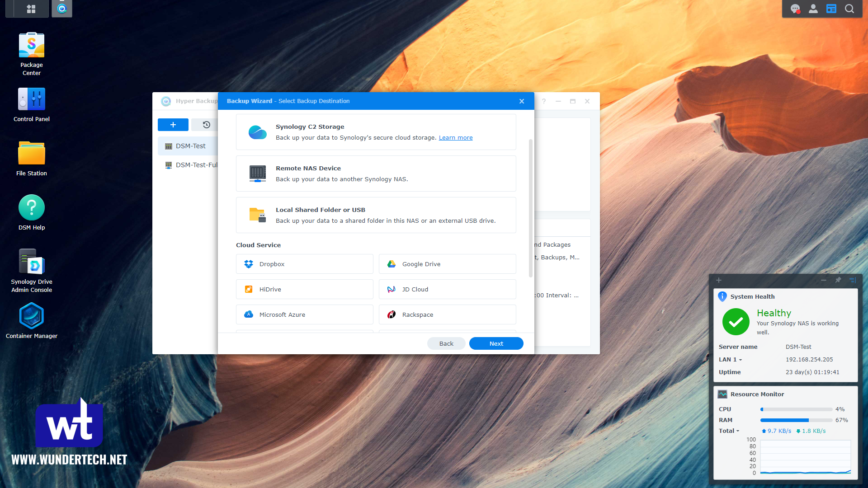This screenshot has width=868, height=488.
Task: Click Next in the Backup Wizard
Action: tap(496, 343)
